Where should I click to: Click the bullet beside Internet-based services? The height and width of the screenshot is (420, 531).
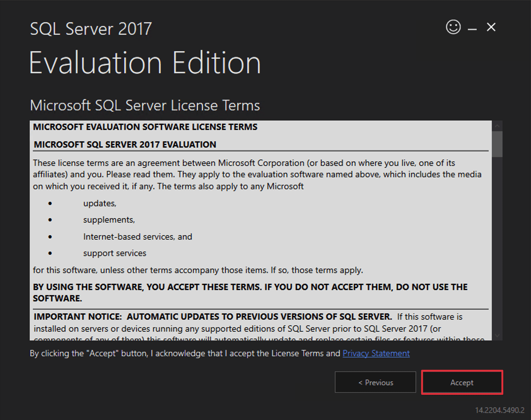pyautogui.click(x=50, y=236)
